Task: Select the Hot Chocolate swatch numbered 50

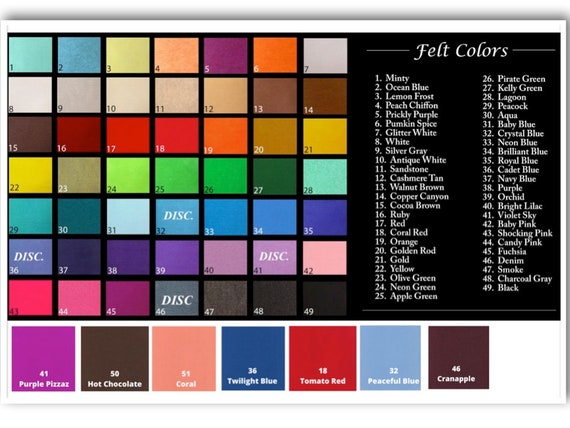Action: coord(115,359)
